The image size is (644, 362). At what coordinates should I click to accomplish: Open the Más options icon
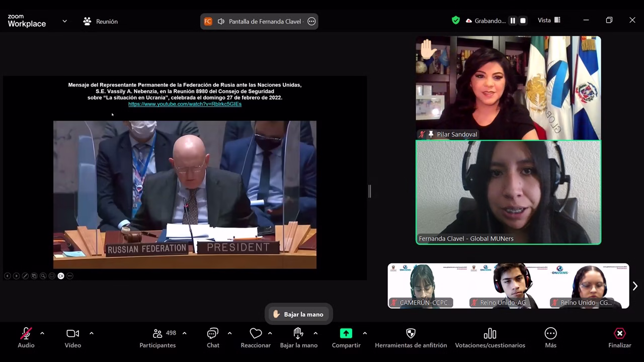(550, 334)
